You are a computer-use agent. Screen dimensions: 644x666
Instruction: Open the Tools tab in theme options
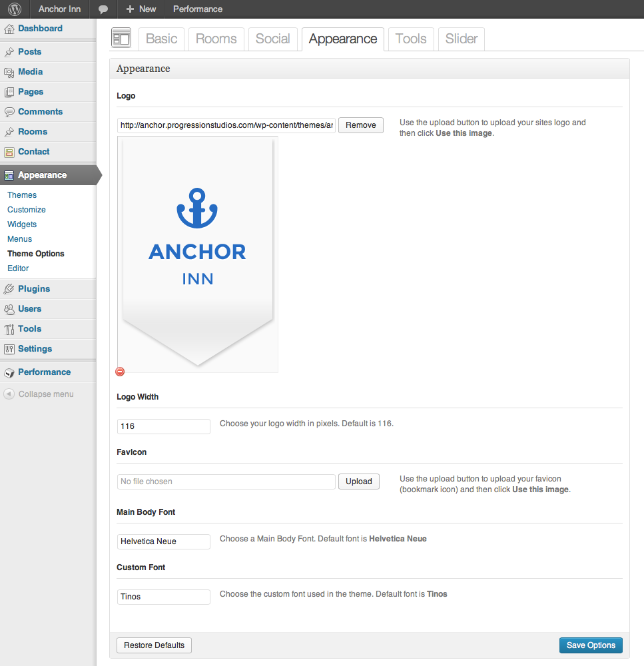click(411, 39)
